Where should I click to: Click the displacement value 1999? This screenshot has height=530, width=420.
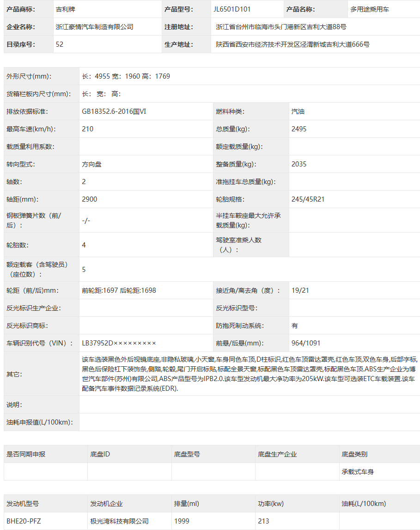coord(182,521)
